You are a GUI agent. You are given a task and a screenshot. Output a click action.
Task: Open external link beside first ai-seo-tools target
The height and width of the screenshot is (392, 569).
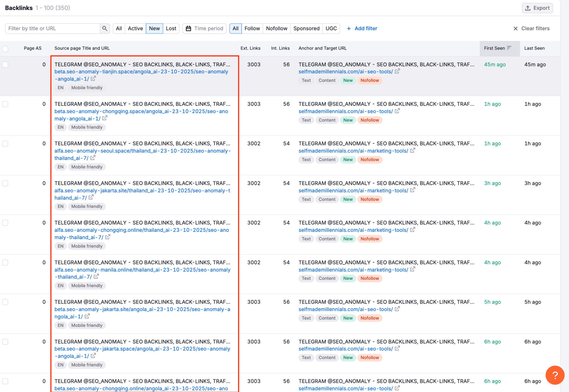click(397, 71)
